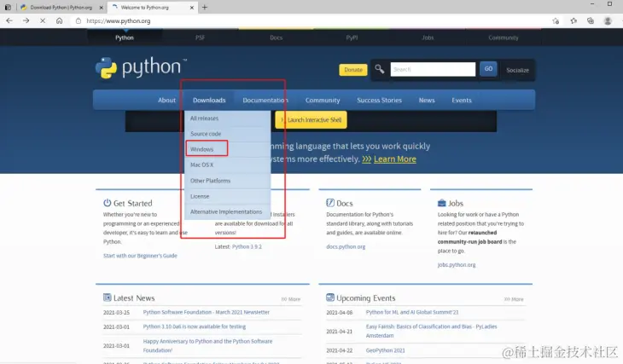Click More link in Upcoming Events
The image size is (623, 364).
pos(514,299)
